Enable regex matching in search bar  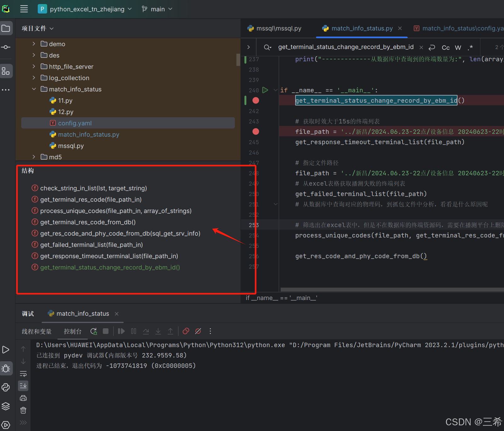click(470, 47)
